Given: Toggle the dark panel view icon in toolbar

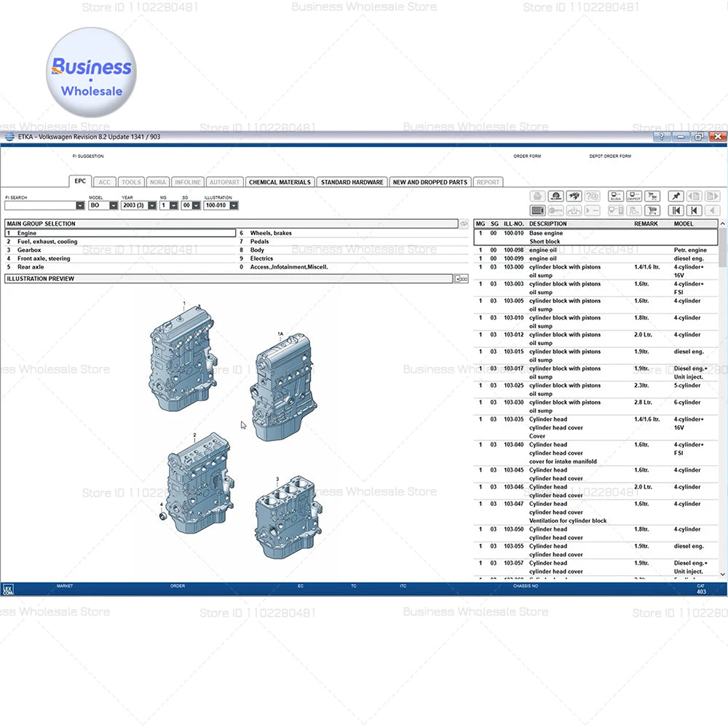Looking at the screenshot, I should coord(537,210).
